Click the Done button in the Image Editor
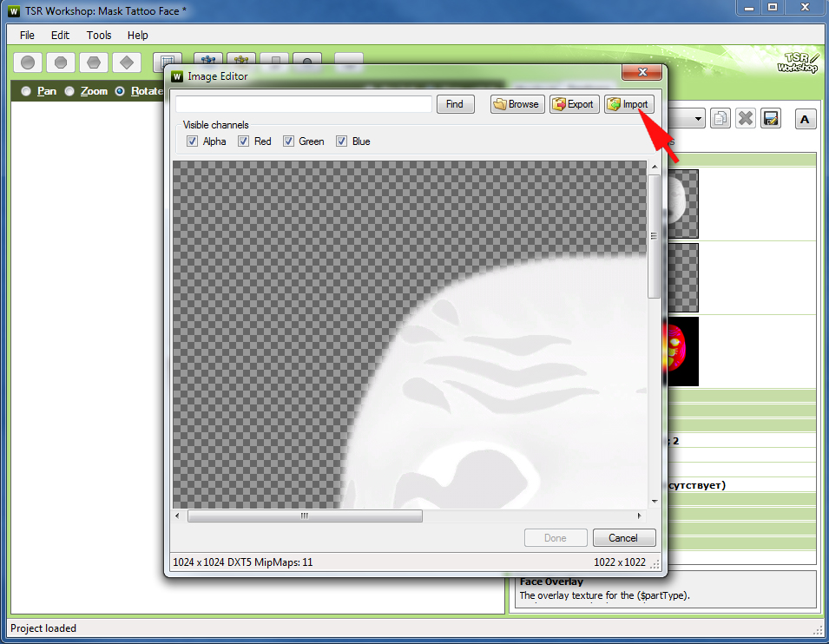Image resolution: width=829 pixels, height=644 pixels. tap(556, 538)
